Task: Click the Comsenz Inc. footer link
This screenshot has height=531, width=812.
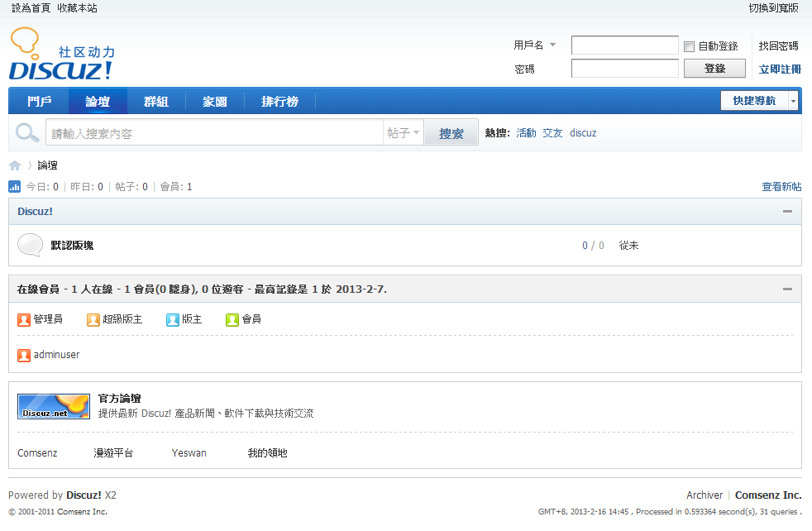Action: coord(768,495)
